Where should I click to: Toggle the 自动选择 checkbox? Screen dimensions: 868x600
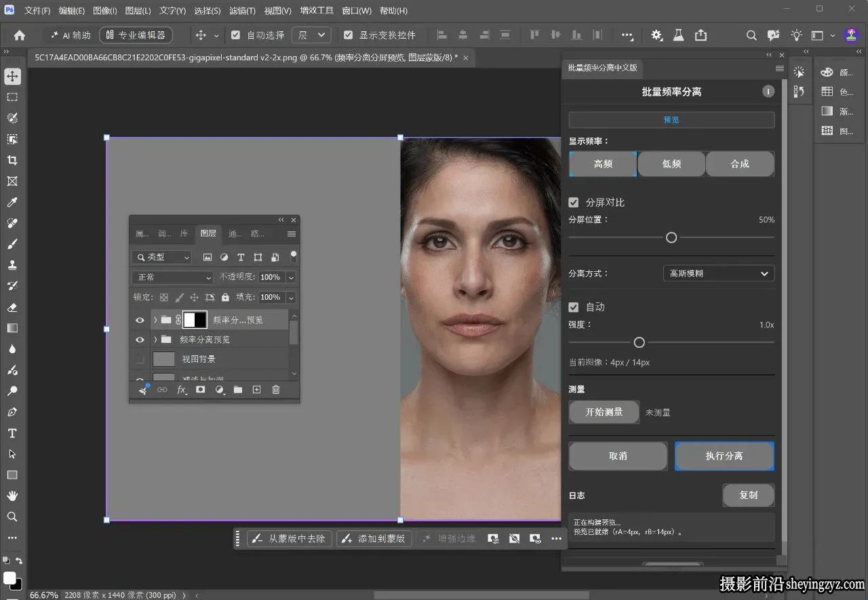coord(236,35)
